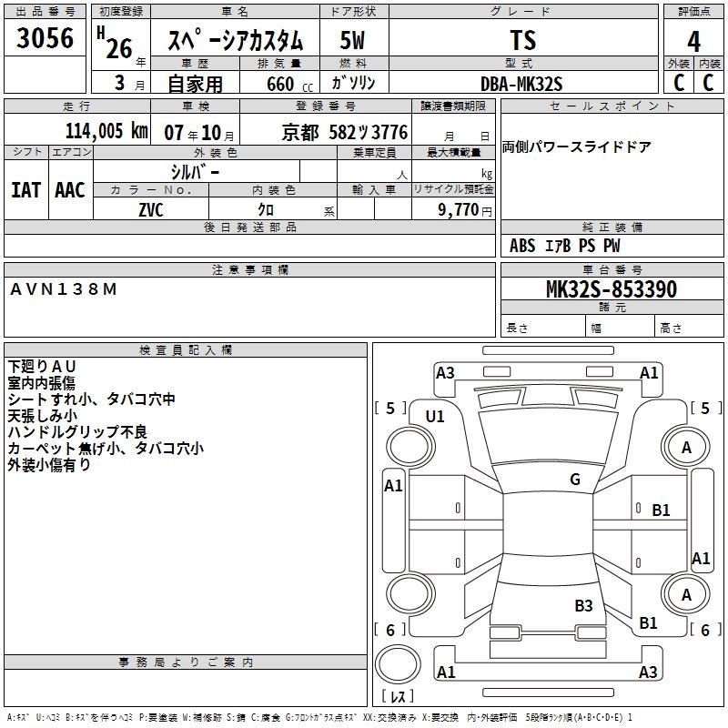The width and height of the screenshot is (728, 728).
Task: Click the セールスポイント header
Action: pyautogui.click(x=612, y=106)
